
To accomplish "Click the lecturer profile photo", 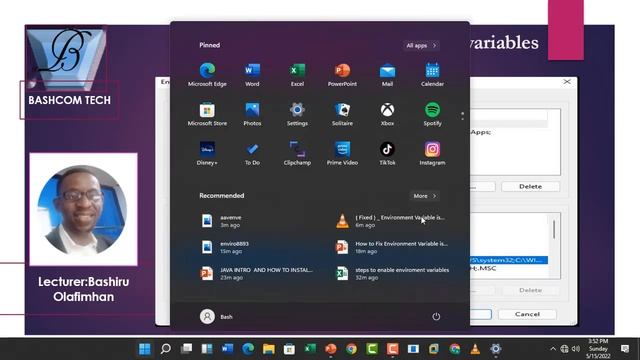I will pyautogui.click(x=83, y=209).
